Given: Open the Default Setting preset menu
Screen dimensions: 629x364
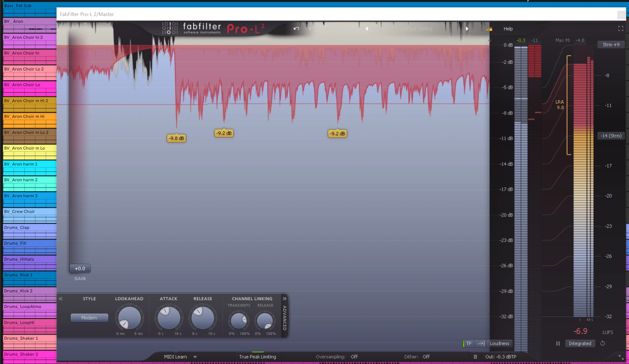Looking at the screenshot, I should coord(417,29).
